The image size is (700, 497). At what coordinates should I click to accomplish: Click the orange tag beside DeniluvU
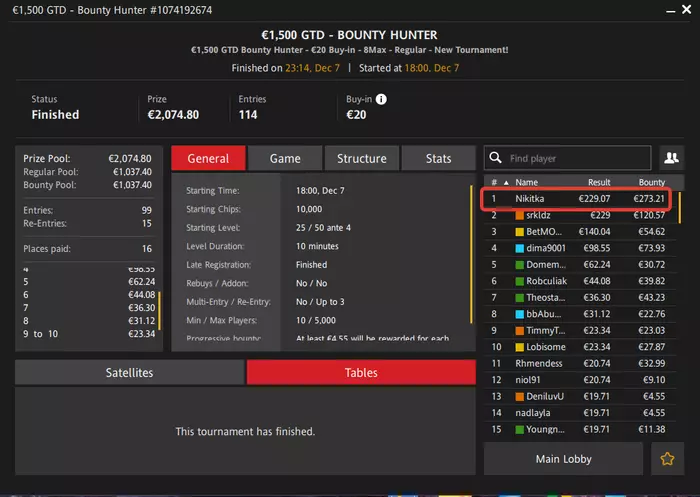(520, 397)
